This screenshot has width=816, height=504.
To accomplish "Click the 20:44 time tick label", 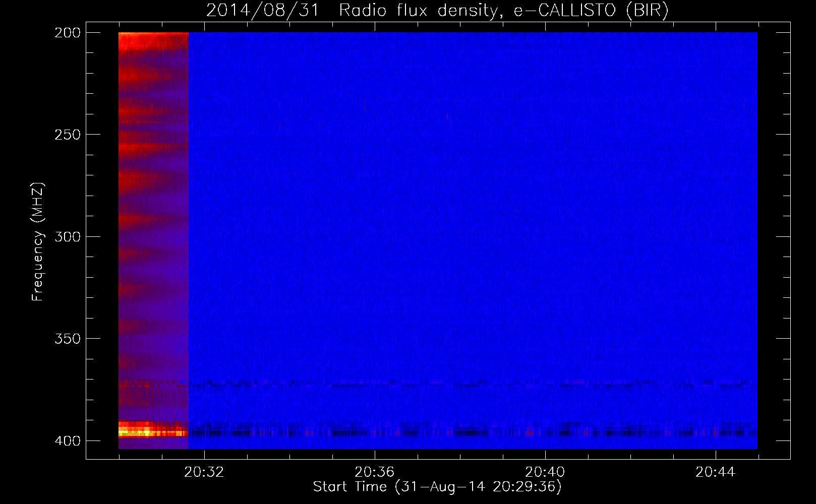I will [x=715, y=472].
